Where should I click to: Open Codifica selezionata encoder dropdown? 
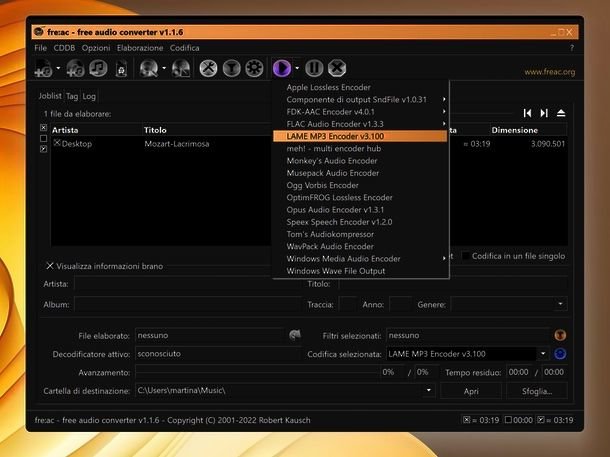(543, 354)
